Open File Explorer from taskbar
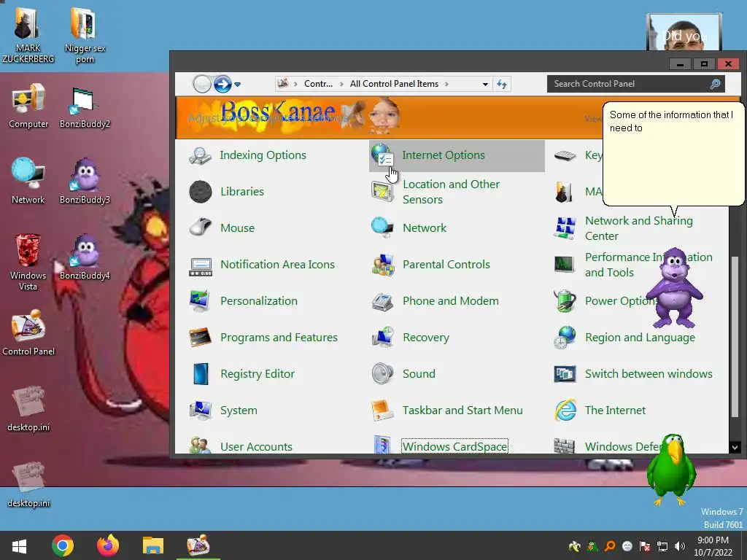The width and height of the screenshot is (747, 560). pyautogui.click(x=153, y=545)
